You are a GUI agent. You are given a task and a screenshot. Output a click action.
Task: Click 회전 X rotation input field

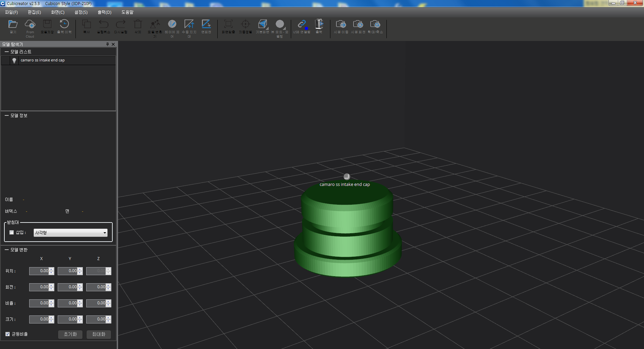39,287
